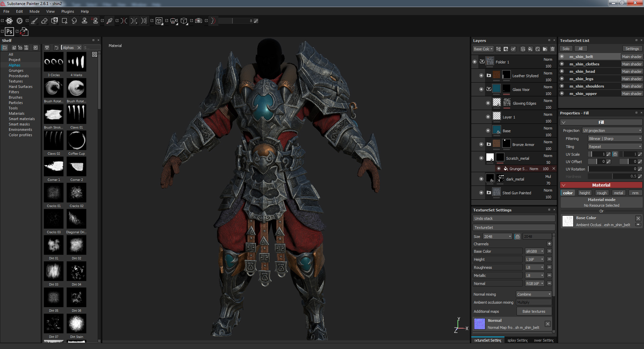Hide the Bronze Armor layer
The width and height of the screenshot is (644, 349).
pos(481,144)
